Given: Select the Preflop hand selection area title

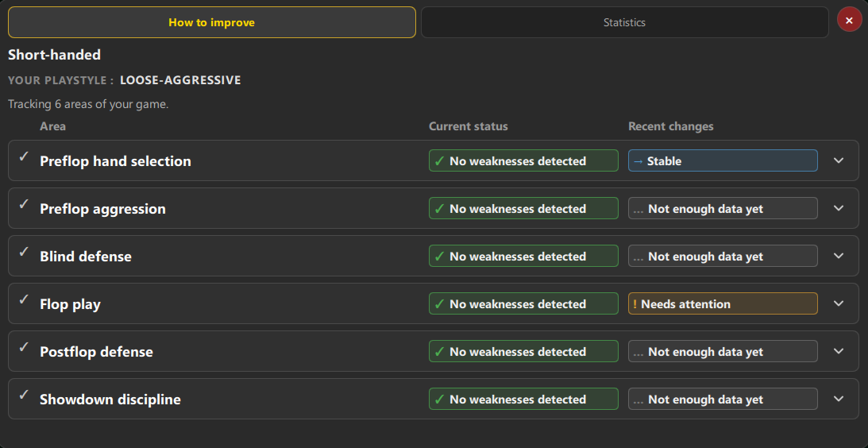Looking at the screenshot, I should 115,161.
